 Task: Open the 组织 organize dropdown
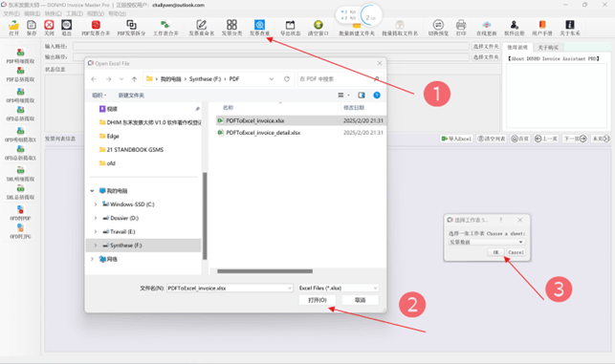pyautogui.click(x=99, y=96)
